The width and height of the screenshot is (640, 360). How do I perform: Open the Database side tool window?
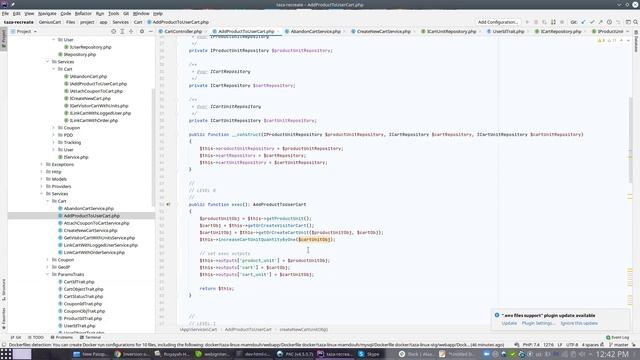point(636,41)
